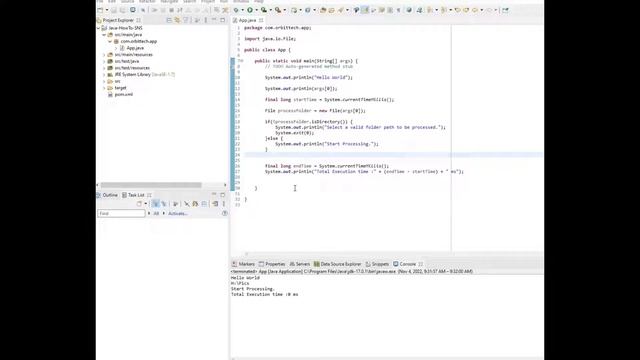Image resolution: width=640 pixels, height=360 pixels.
Task: Collapse the com.orbittech.app package
Action: [x=110, y=41]
